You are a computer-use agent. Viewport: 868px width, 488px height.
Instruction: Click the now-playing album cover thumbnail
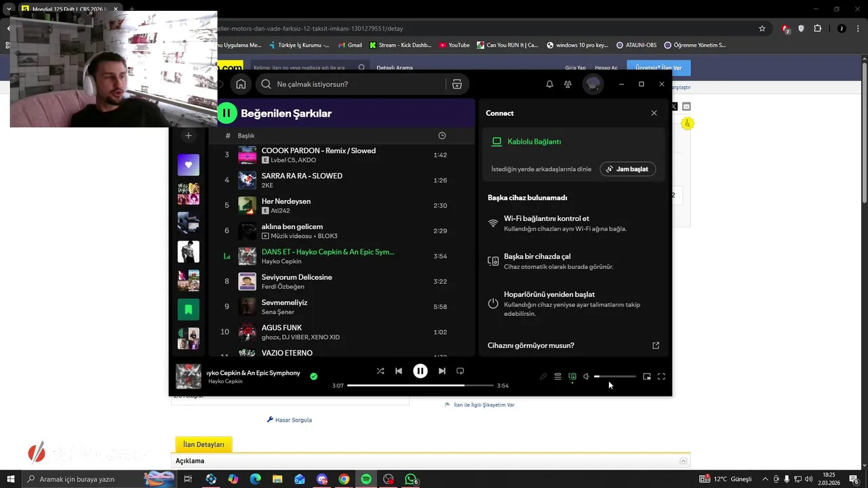tap(189, 376)
